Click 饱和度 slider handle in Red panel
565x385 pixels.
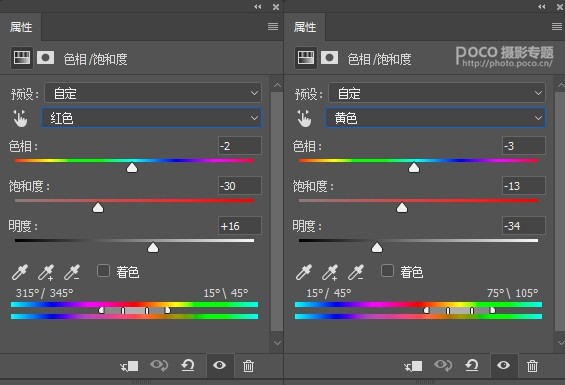click(x=98, y=207)
